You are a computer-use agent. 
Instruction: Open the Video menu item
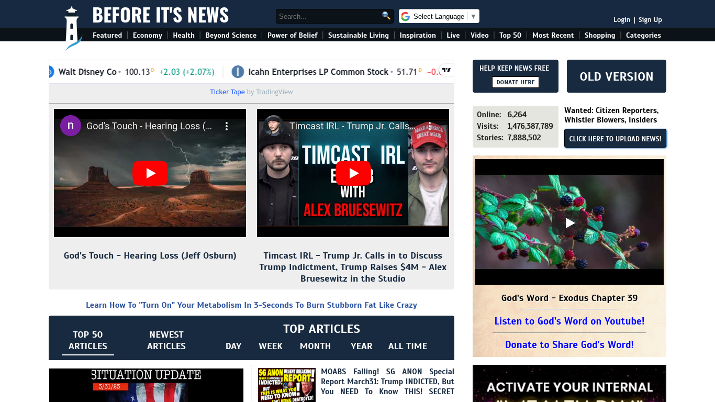[x=479, y=35]
